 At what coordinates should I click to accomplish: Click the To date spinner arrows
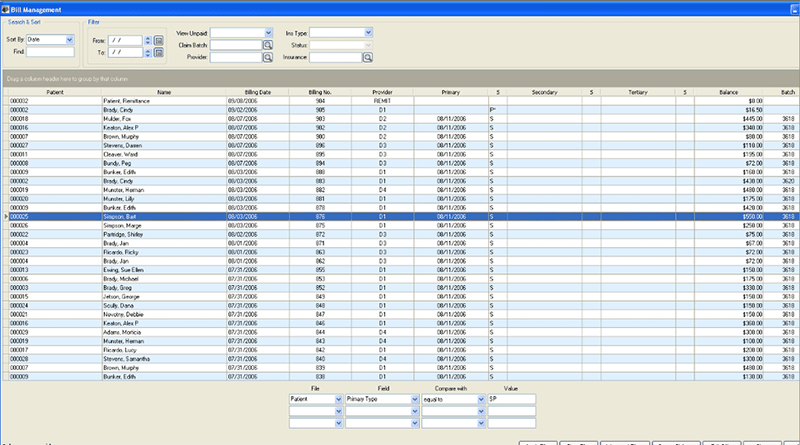[148, 52]
